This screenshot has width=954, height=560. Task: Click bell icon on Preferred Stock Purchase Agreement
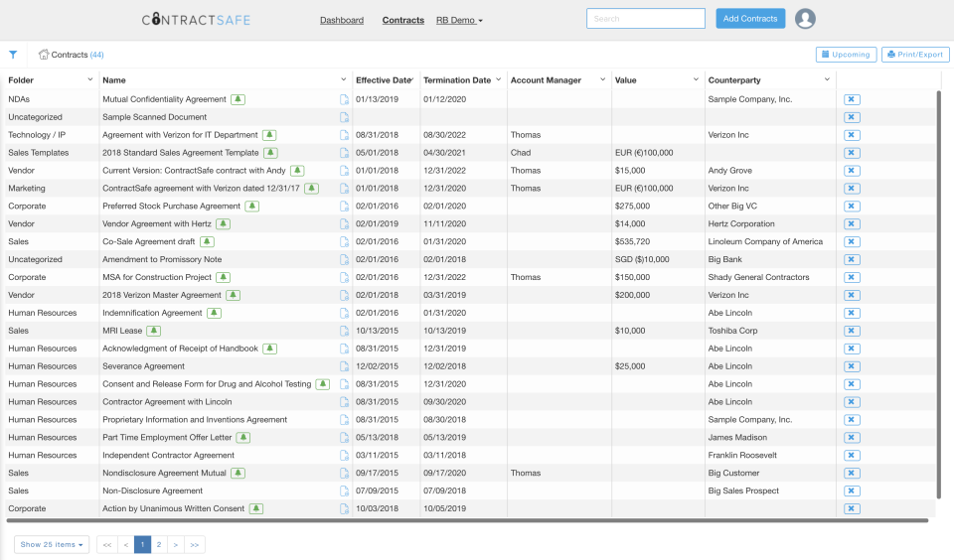(x=251, y=207)
